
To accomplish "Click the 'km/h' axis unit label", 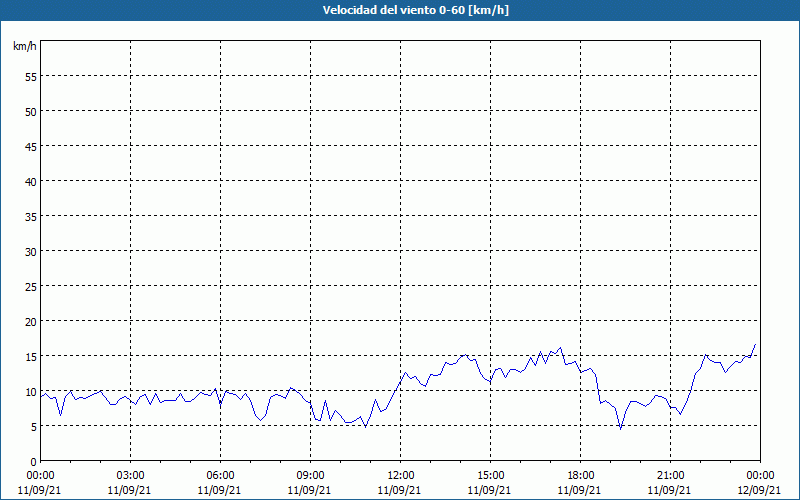I will [x=24, y=46].
